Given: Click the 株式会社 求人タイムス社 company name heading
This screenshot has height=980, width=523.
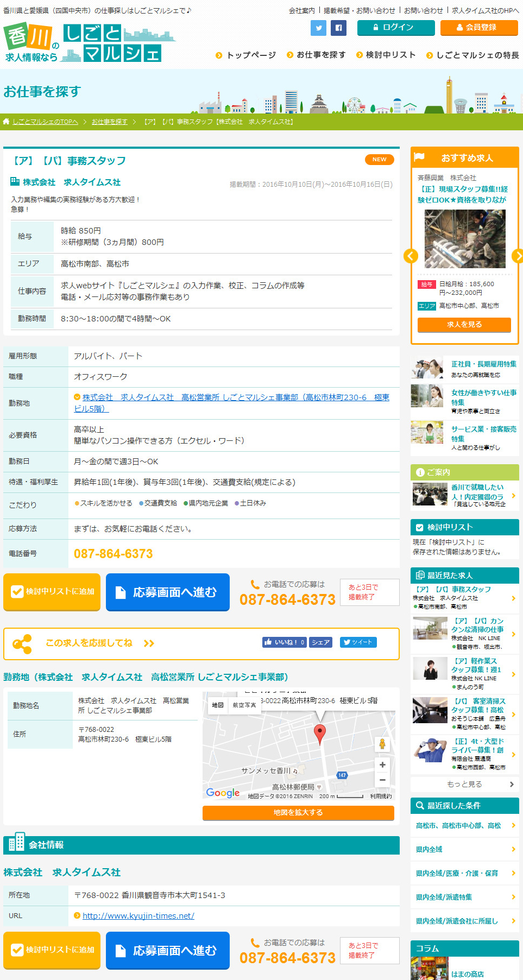Looking at the screenshot, I should tap(62, 872).
